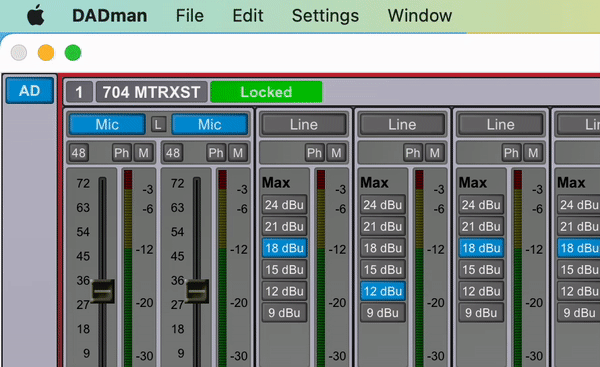
Task: Click the 54 gain mark on second fader
Action: click(178, 232)
